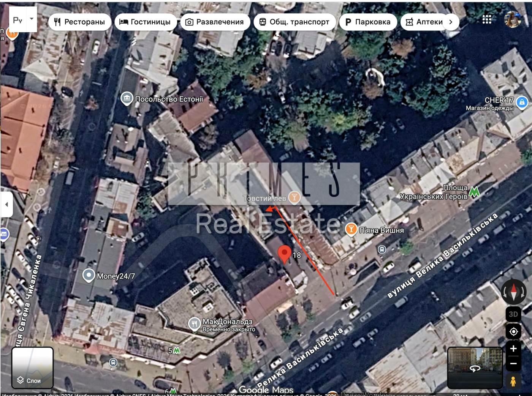Show Развлечения places on the map
The width and height of the screenshot is (532, 396).
(215, 22)
